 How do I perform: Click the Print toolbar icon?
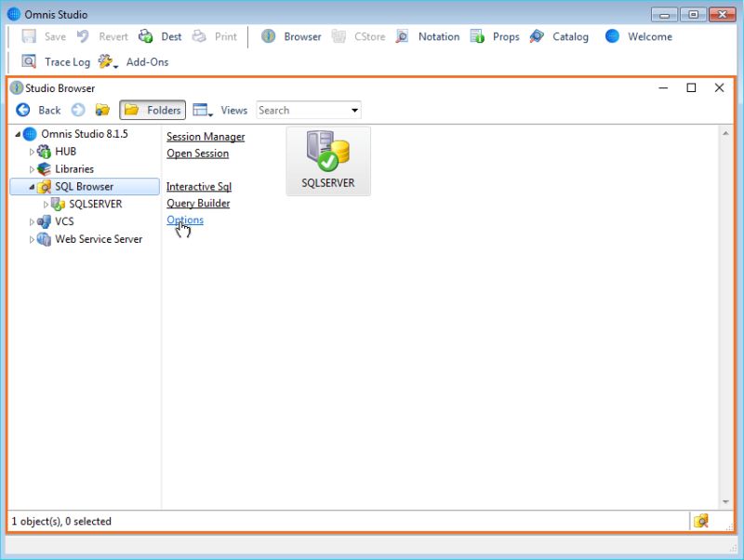[199, 36]
